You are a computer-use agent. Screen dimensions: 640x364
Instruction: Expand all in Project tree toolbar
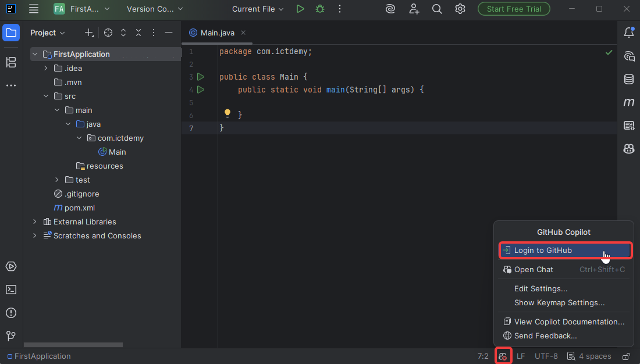coord(123,33)
